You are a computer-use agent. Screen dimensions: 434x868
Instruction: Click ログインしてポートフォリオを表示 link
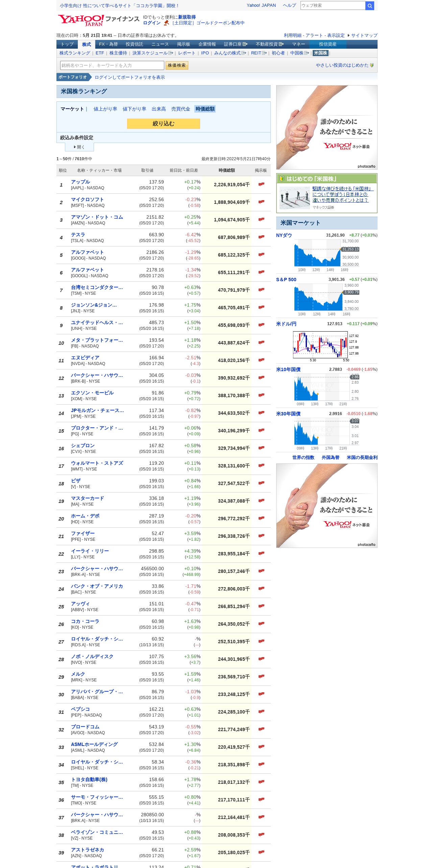[130, 77]
